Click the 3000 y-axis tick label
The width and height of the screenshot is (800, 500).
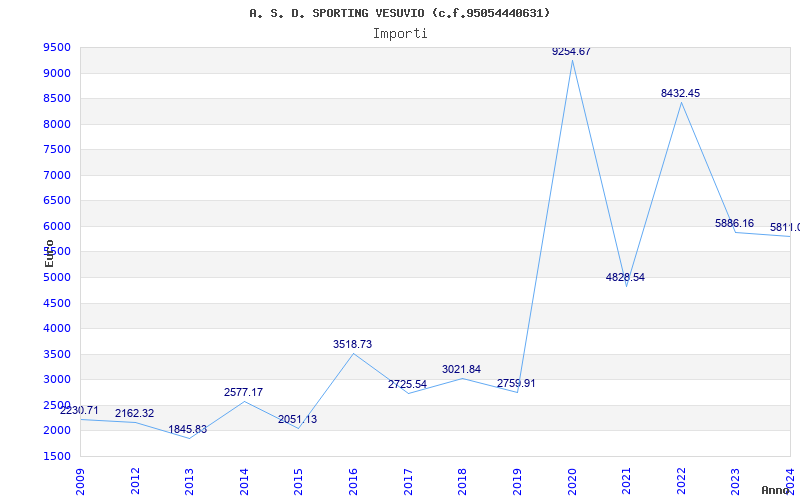57,380
